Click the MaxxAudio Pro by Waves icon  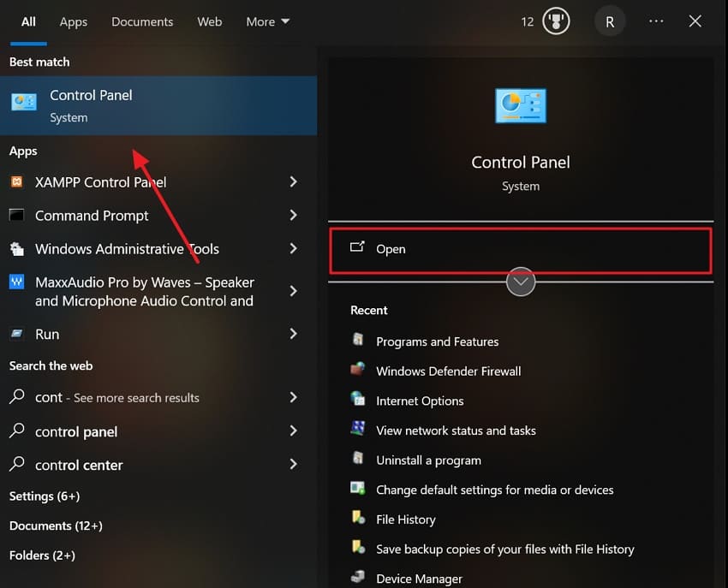coord(17,282)
